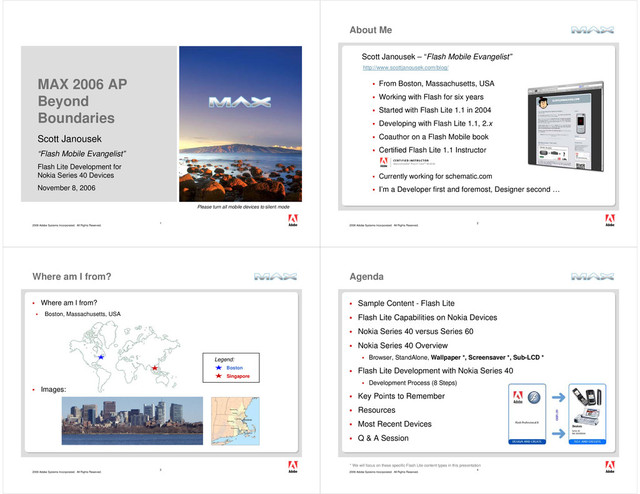Click the 'Images:' bullet label
The width and height of the screenshot is (640, 494).
pyautogui.click(x=53, y=389)
